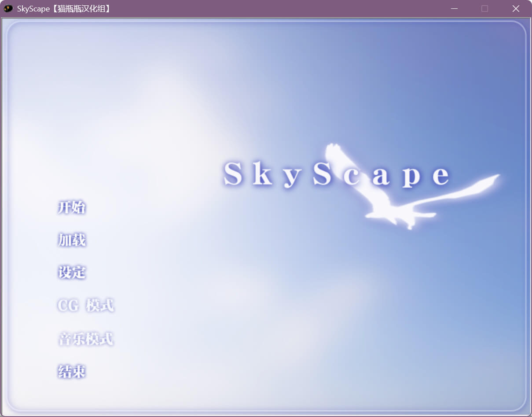532x417 pixels.
Task: Click the SkyScape app icon in title bar
Action: 8,8
